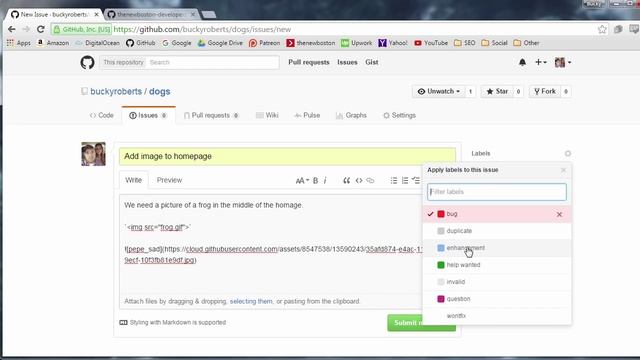This screenshot has width=640, height=360.
Task: Open the repository Settings tab
Action: click(x=399, y=116)
